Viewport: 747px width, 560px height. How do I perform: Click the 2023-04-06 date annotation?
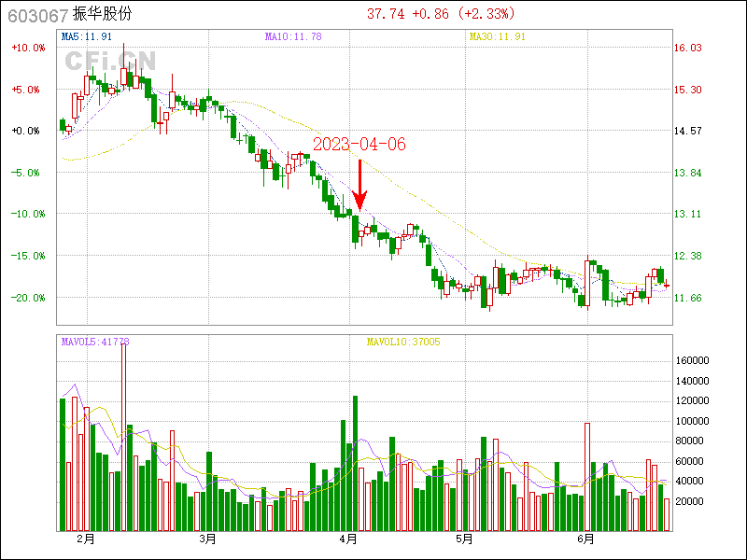click(x=359, y=145)
